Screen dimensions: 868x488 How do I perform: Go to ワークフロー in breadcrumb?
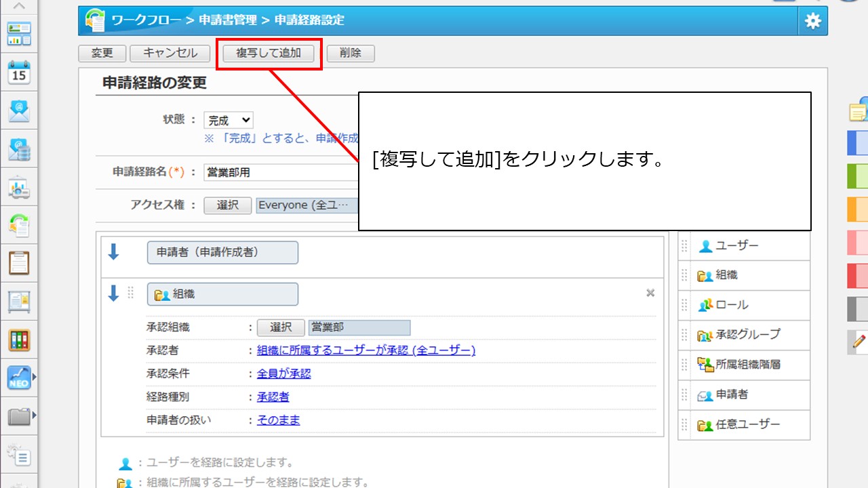[x=147, y=20]
